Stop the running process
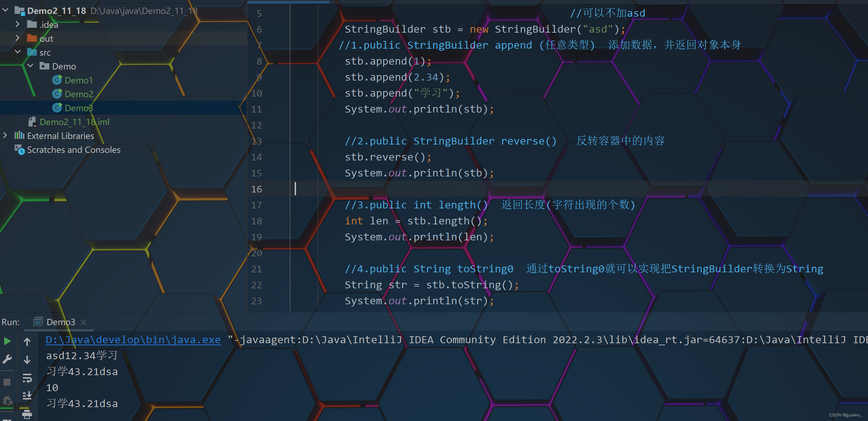 [x=7, y=381]
